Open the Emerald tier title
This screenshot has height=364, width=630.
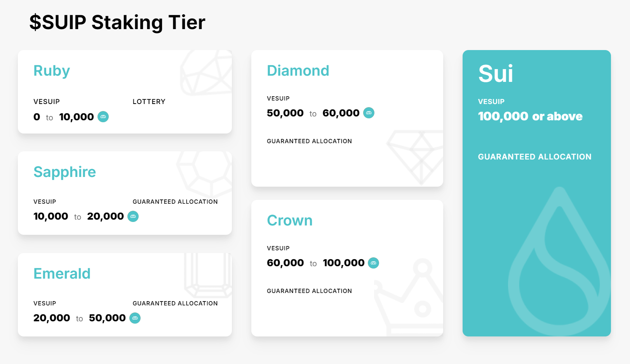point(62,274)
